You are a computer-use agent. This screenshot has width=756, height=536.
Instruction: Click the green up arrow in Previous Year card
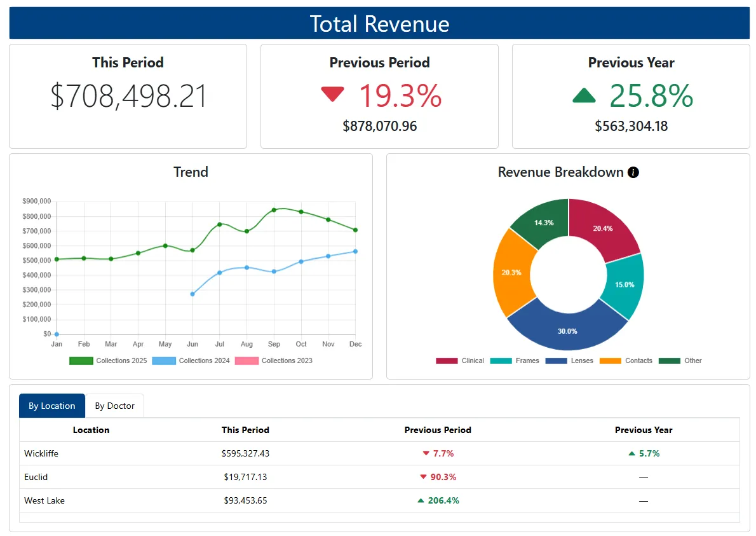coord(584,95)
